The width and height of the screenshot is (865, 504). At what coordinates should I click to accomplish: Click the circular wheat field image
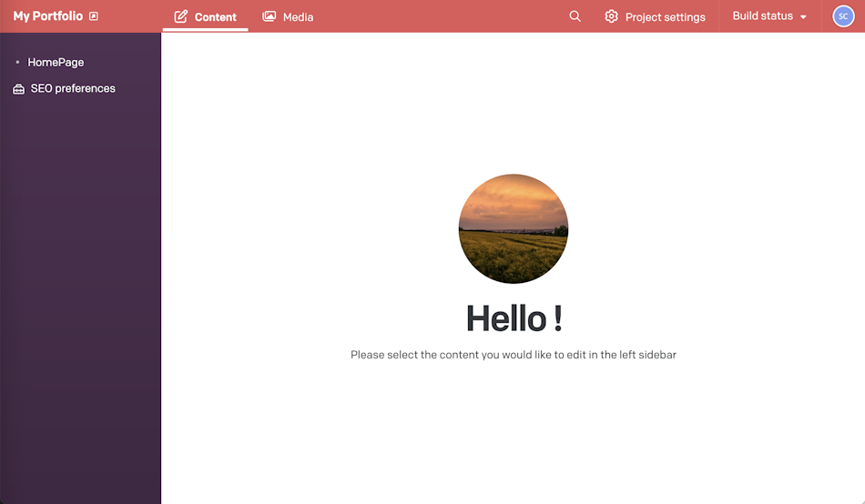coord(513,229)
